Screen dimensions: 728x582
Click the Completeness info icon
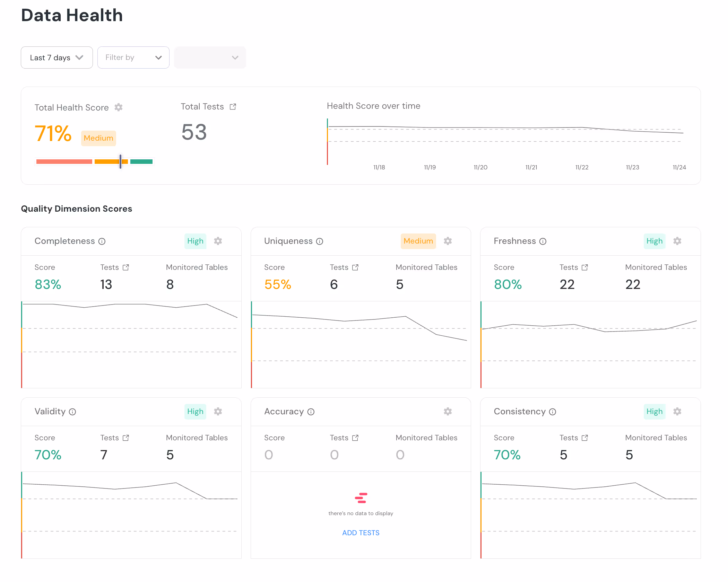point(102,241)
